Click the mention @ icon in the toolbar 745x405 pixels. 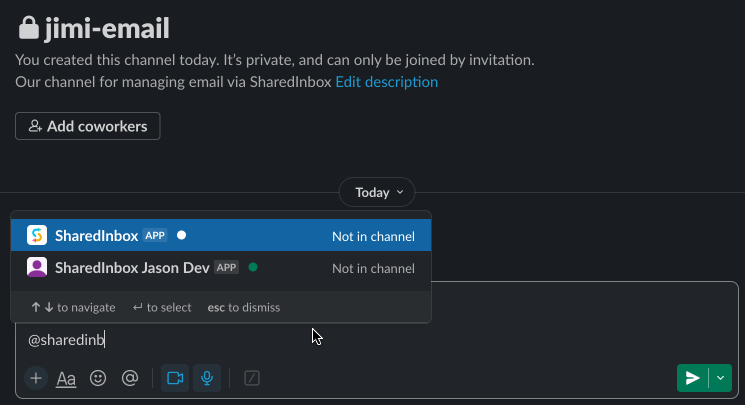tap(130, 378)
